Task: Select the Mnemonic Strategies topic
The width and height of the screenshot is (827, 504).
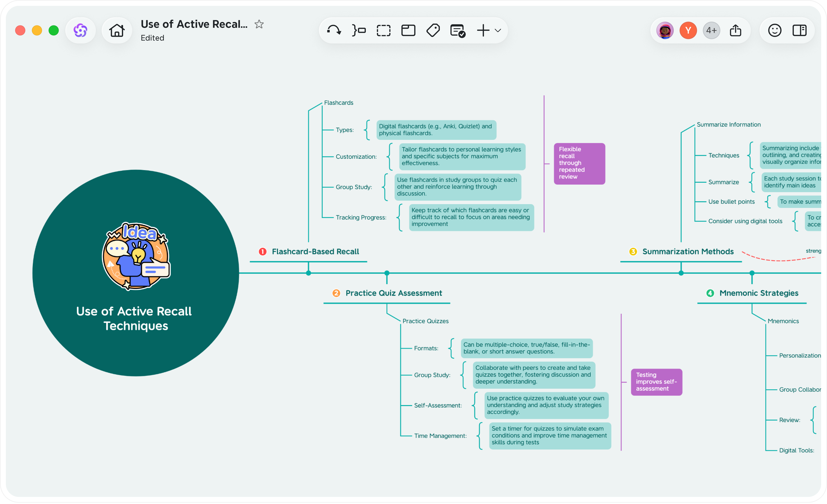Action: click(x=759, y=293)
